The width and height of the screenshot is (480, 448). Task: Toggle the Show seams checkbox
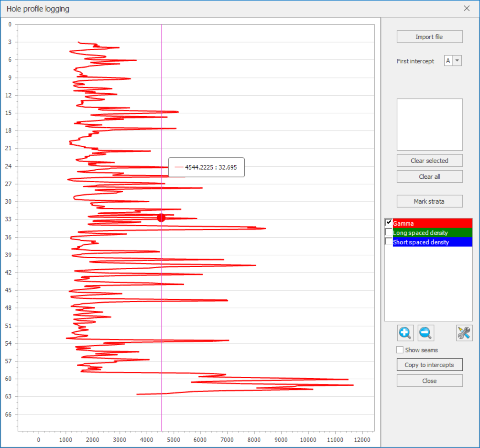400,350
